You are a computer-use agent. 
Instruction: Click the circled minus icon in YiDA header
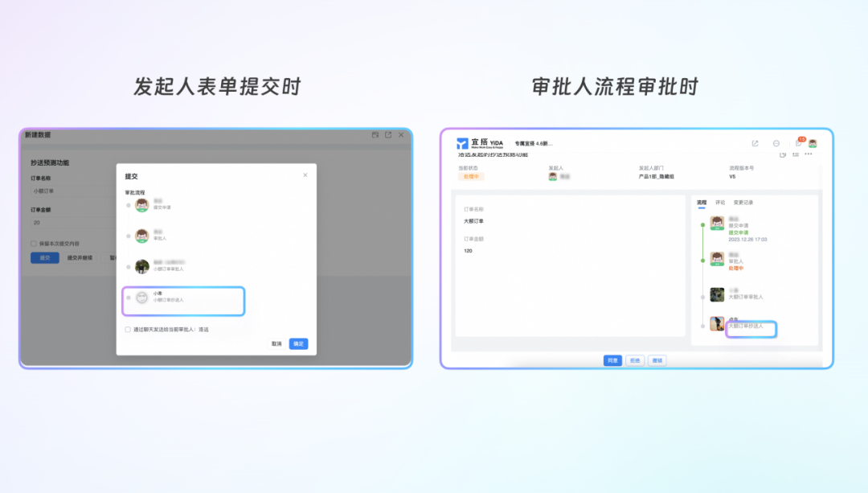pyautogui.click(x=776, y=143)
